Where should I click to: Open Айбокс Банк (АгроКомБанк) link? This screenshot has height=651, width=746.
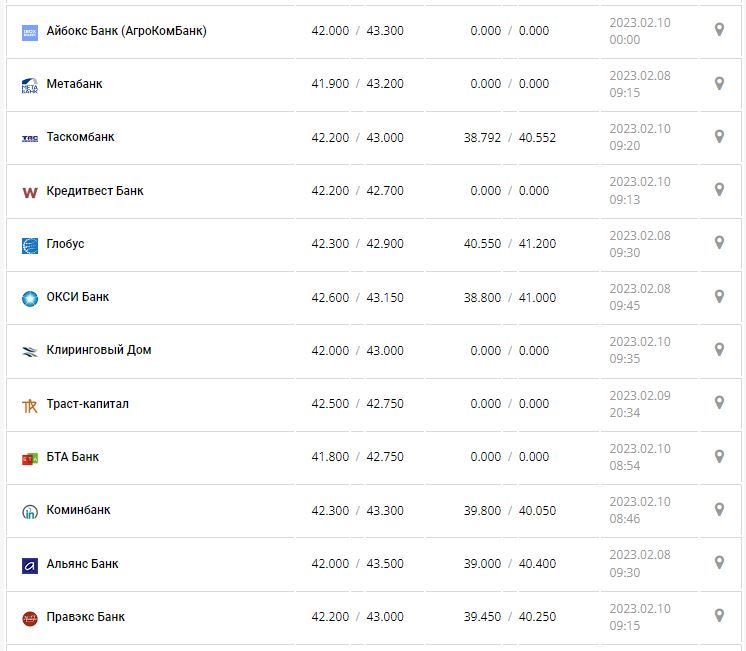coord(126,31)
